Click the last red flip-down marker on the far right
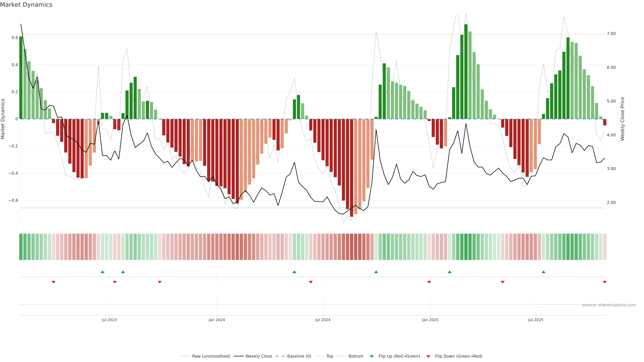Viewport: 644px width, 362px height. tap(604, 282)
